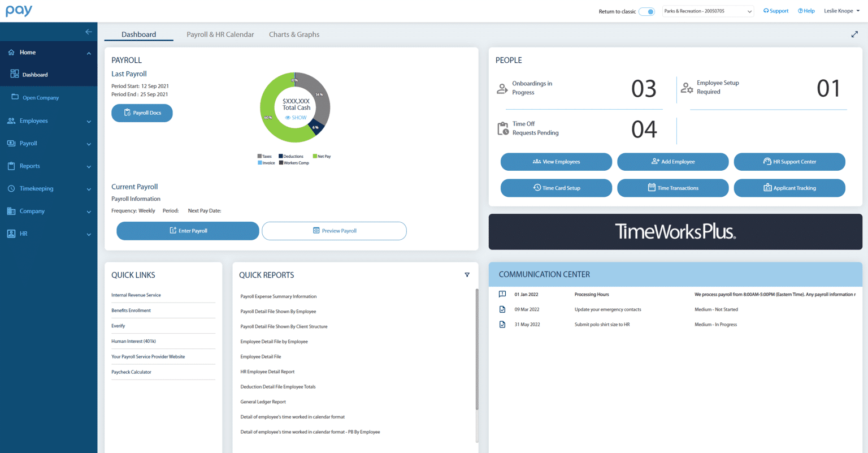The height and width of the screenshot is (453, 868).
Task: Toggle the Return to classic switch
Action: [x=646, y=11]
